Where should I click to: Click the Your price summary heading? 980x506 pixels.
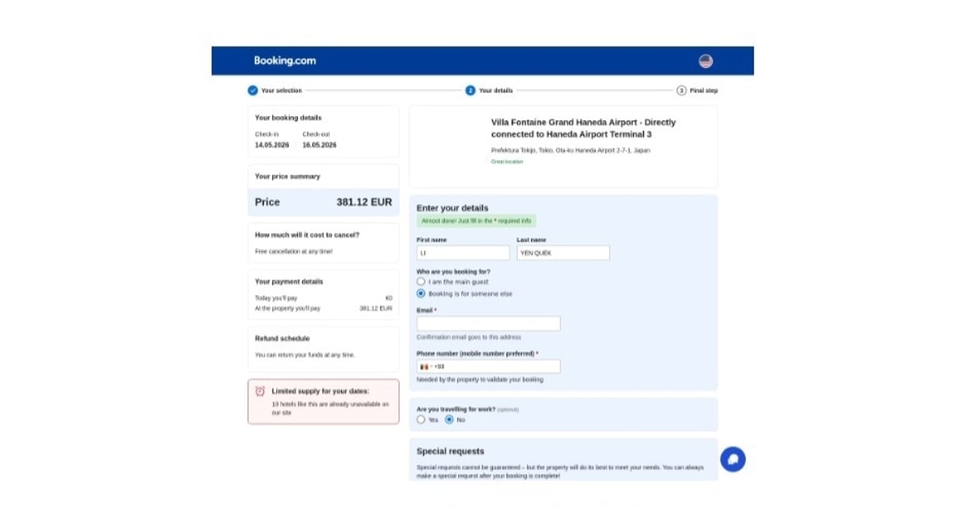coord(287,177)
